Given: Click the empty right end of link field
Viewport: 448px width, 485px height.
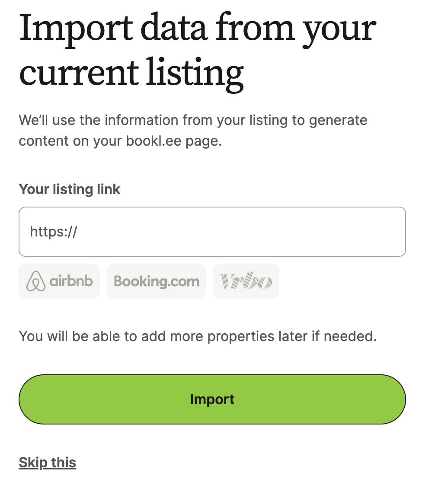Looking at the screenshot, I should (x=368, y=232).
